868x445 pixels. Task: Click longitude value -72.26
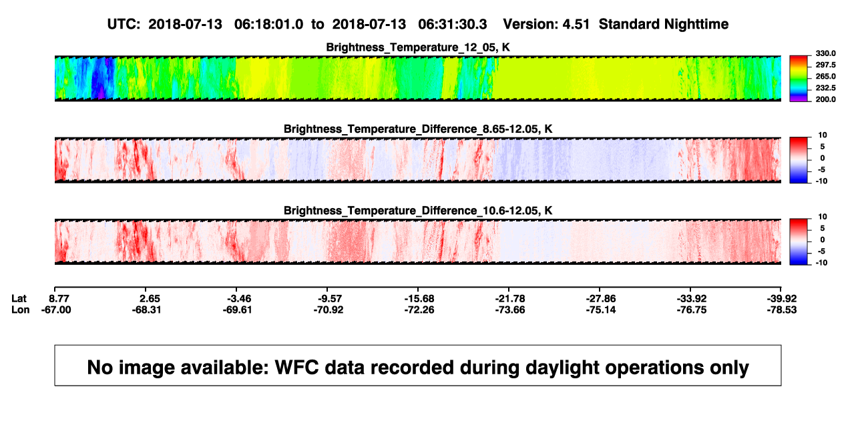click(418, 310)
